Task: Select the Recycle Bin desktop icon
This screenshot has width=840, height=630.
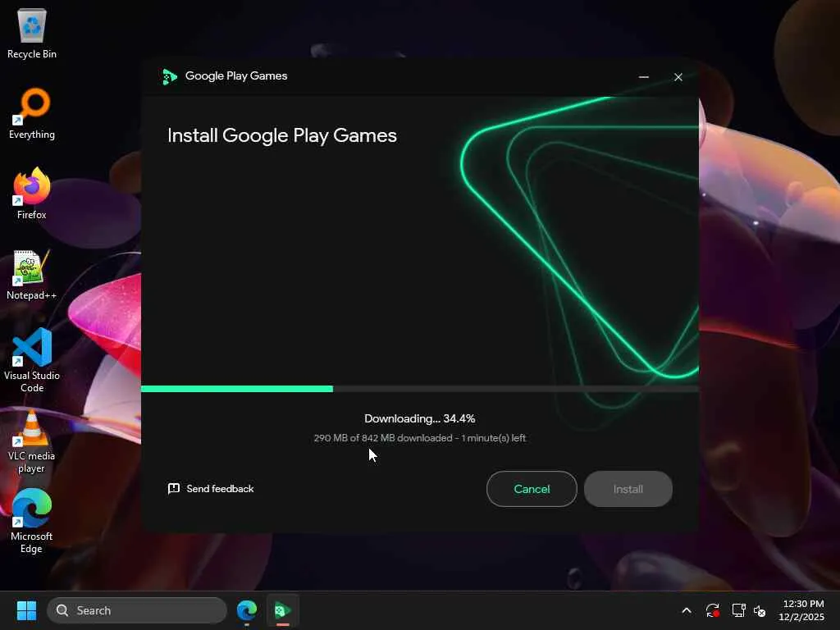Action: pyautogui.click(x=32, y=33)
